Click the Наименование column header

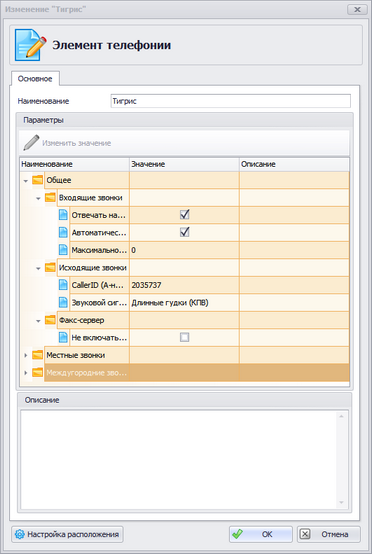click(75, 164)
